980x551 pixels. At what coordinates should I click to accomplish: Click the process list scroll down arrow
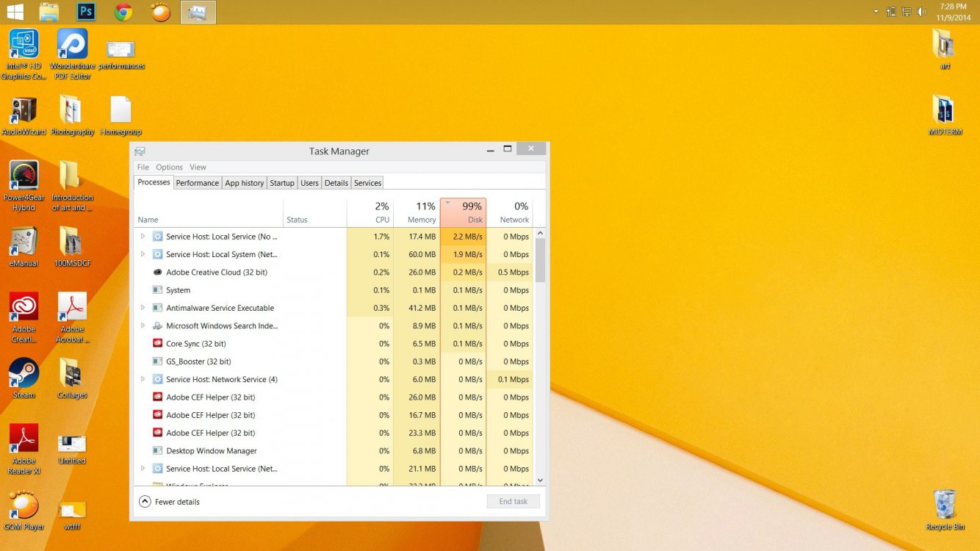[540, 480]
